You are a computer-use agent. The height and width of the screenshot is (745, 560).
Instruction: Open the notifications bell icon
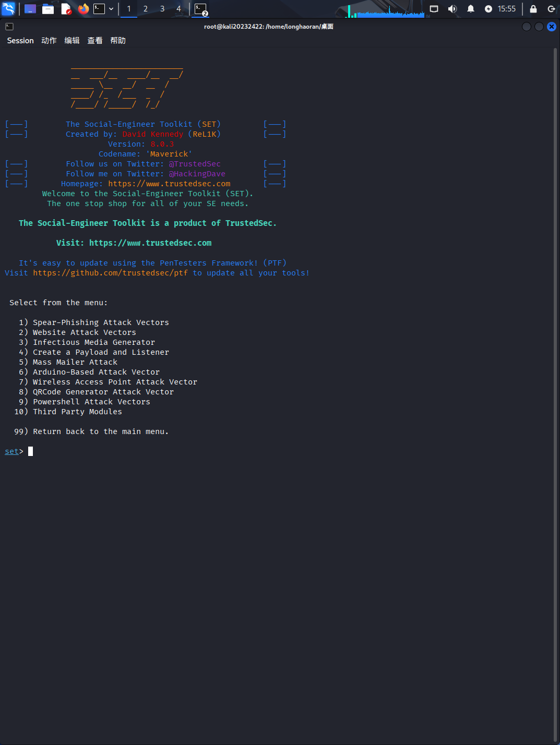coord(470,9)
